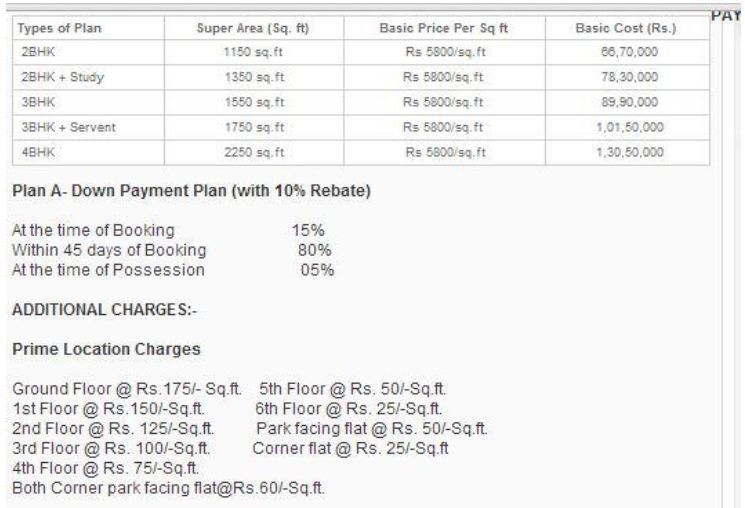Click the Ground Floor @ Rs.175 text
745x508 pixels.
pos(127,389)
